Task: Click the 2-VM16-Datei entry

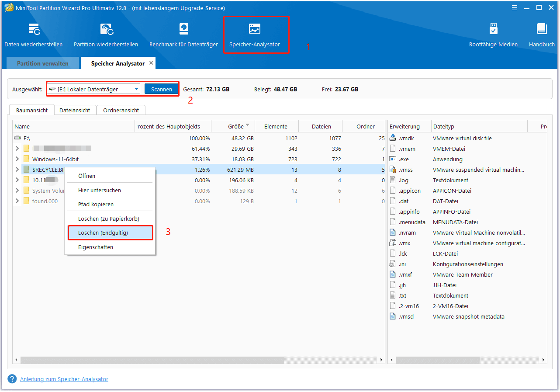Action: [x=450, y=306]
